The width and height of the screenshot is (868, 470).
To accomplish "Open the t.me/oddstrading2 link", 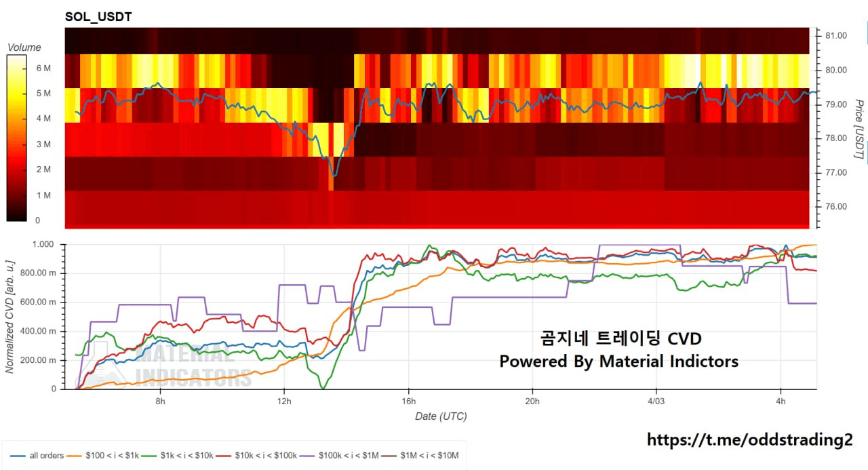I will coord(749,440).
